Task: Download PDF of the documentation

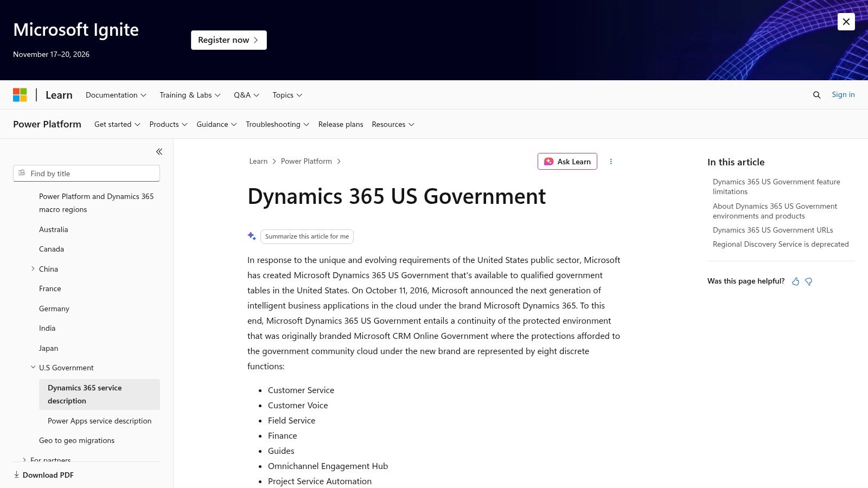Action: [x=43, y=475]
